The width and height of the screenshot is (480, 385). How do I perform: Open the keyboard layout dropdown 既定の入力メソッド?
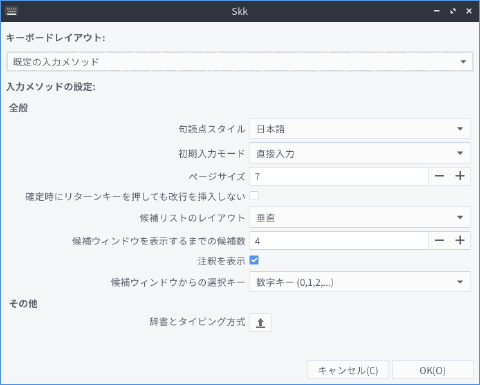[x=240, y=62]
